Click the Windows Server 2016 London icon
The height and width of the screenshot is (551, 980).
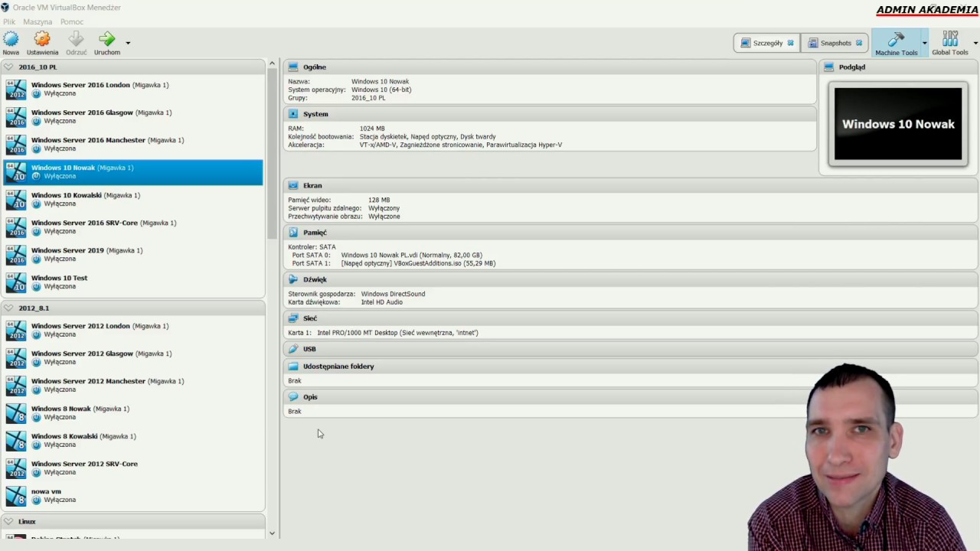(x=16, y=90)
